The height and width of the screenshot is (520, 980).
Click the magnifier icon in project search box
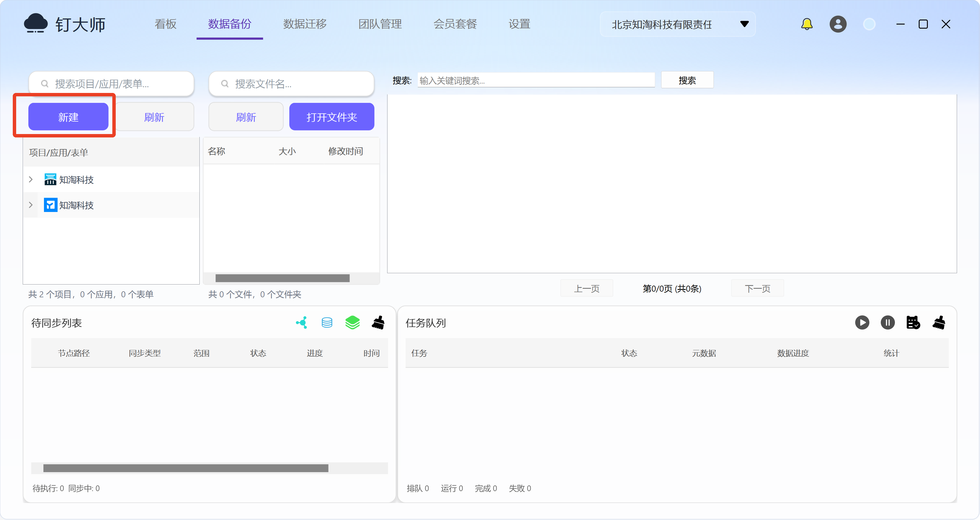pyautogui.click(x=45, y=84)
